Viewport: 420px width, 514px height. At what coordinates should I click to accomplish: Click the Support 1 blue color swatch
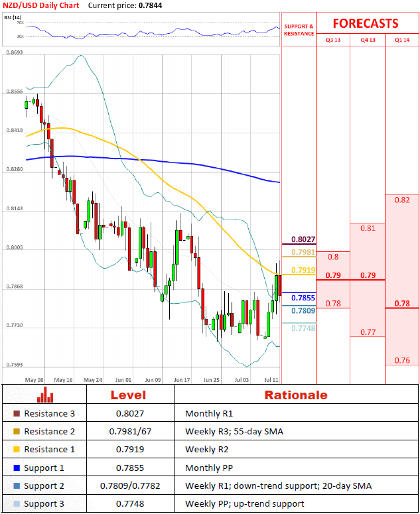click(17, 468)
